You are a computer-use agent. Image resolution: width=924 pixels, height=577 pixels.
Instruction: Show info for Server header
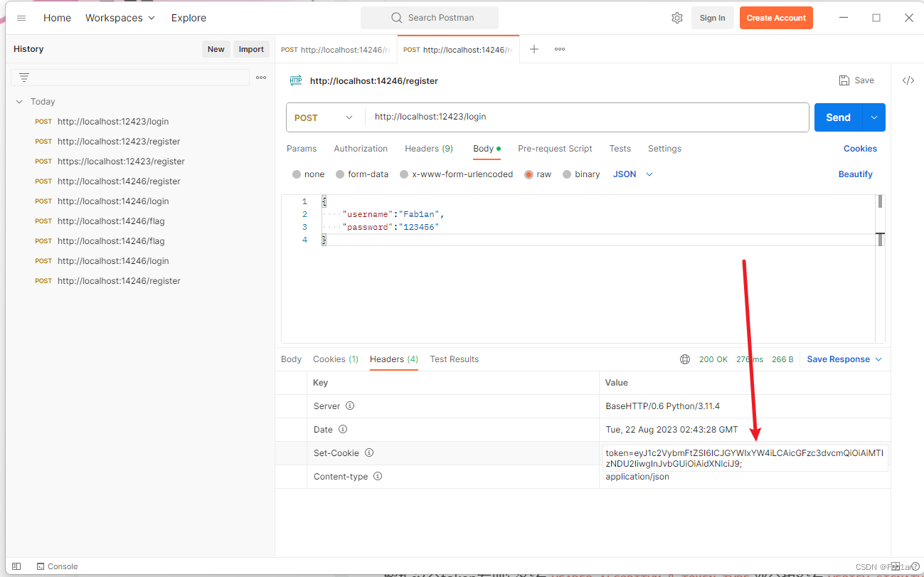(350, 406)
